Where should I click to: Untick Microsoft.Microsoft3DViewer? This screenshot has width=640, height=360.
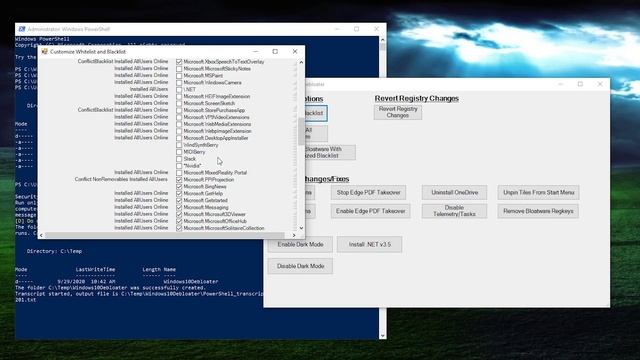pyautogui.click(x=179, y=214)
